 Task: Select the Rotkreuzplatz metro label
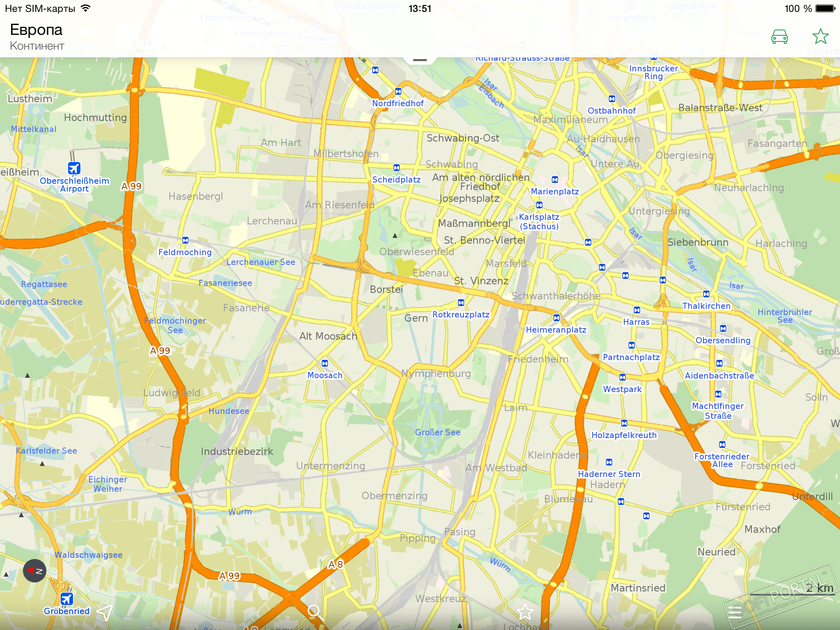point(461,315)
